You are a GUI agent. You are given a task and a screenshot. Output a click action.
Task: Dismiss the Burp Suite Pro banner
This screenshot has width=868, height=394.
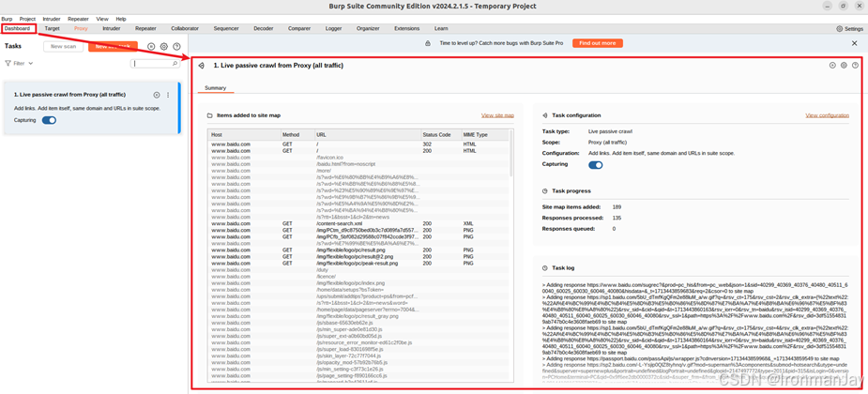pos(854,43)
